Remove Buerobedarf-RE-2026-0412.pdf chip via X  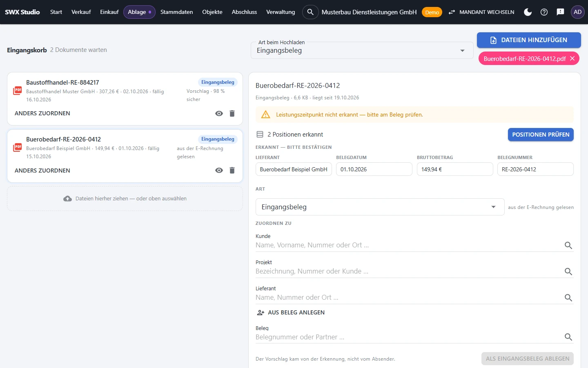pos(572,58)
